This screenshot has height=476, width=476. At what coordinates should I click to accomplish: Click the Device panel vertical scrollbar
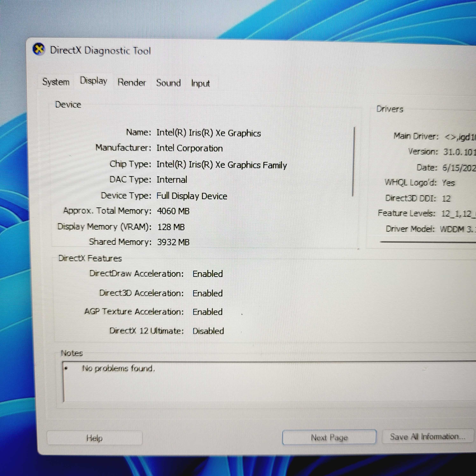coord(354,162)
